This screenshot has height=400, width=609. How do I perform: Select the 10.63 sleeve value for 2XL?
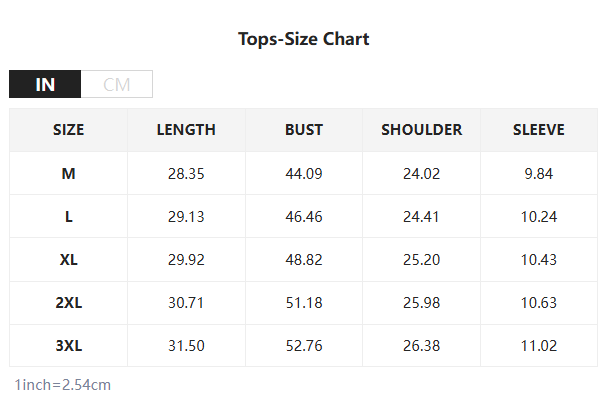pos(539,302)
